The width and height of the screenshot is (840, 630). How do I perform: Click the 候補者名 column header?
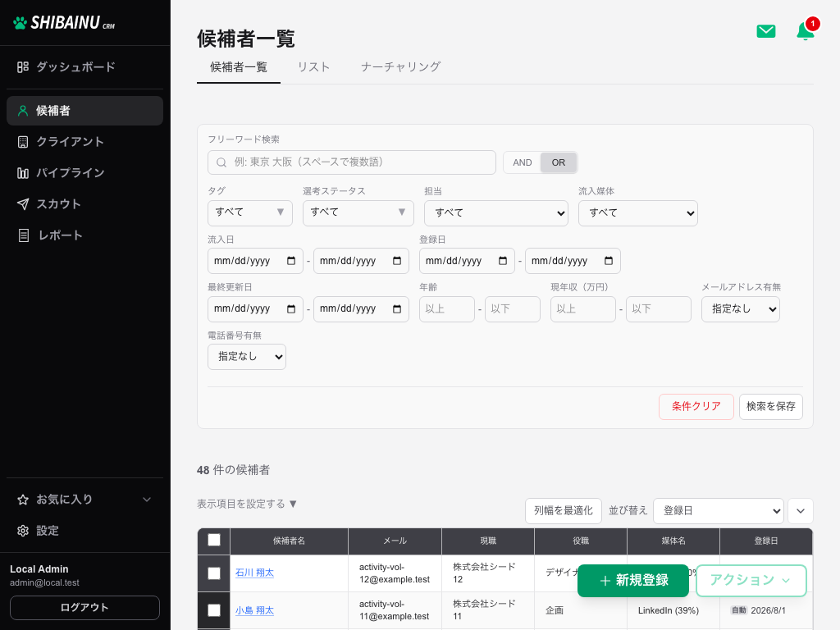(x=289, y=541)
